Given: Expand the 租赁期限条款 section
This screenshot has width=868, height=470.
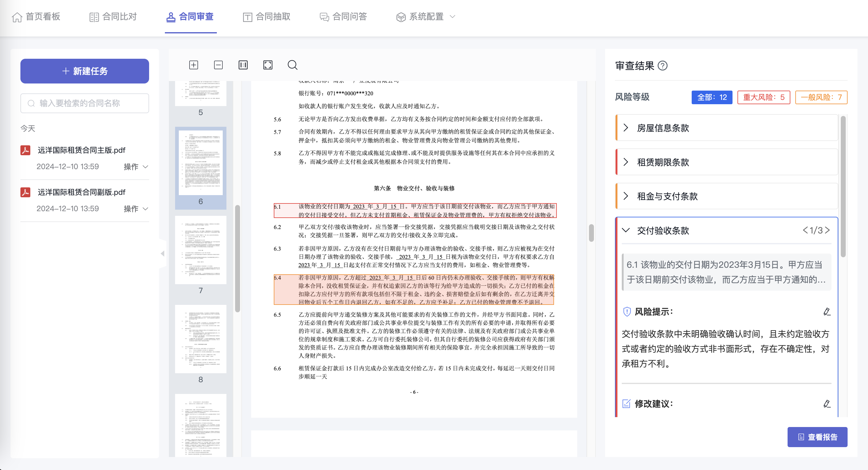Looking at the screenshot, I should (x=663, y=162).
